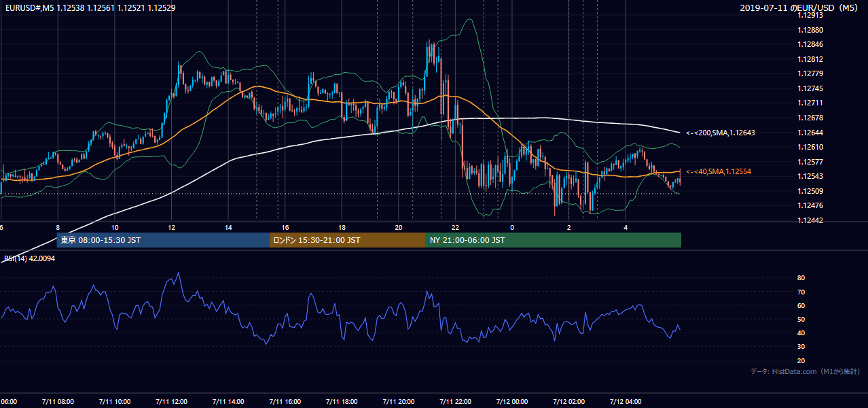
Task: Select the 200 SMA 1.12643 label
Action: click(x=721, y=133)
